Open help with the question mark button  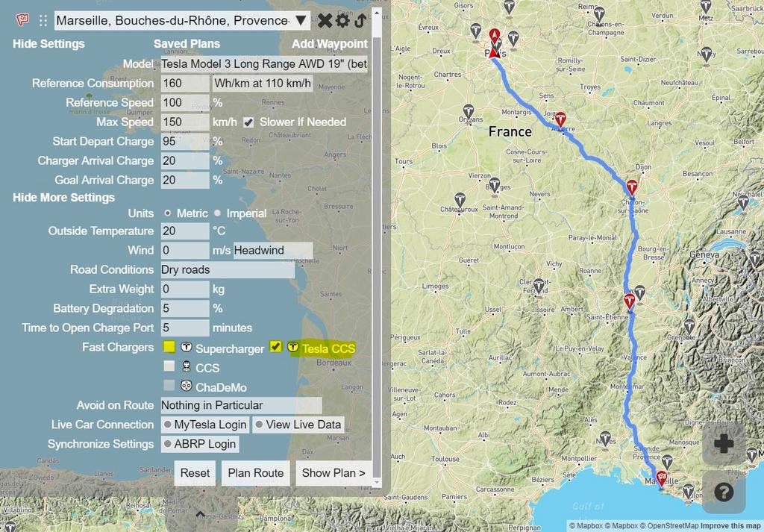(724, 492)
